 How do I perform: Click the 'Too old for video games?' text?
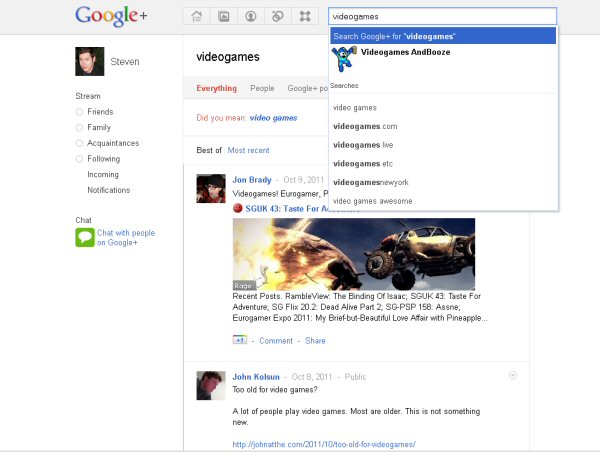pos(275,390)
